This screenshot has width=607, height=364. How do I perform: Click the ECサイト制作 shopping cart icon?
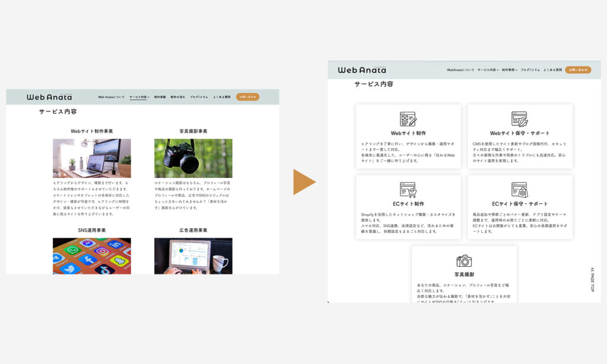coord(408,189)
